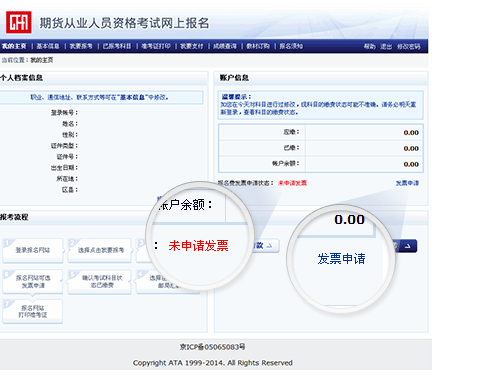Click the 帮助 link in top bar

click(370, 47)
